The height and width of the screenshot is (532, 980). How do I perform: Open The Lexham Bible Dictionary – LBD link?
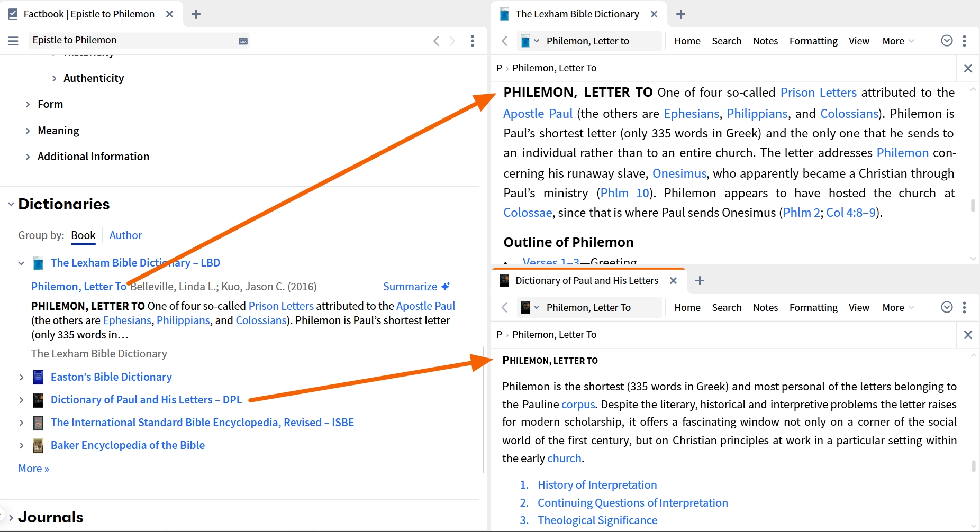click(x=135, y=263)
